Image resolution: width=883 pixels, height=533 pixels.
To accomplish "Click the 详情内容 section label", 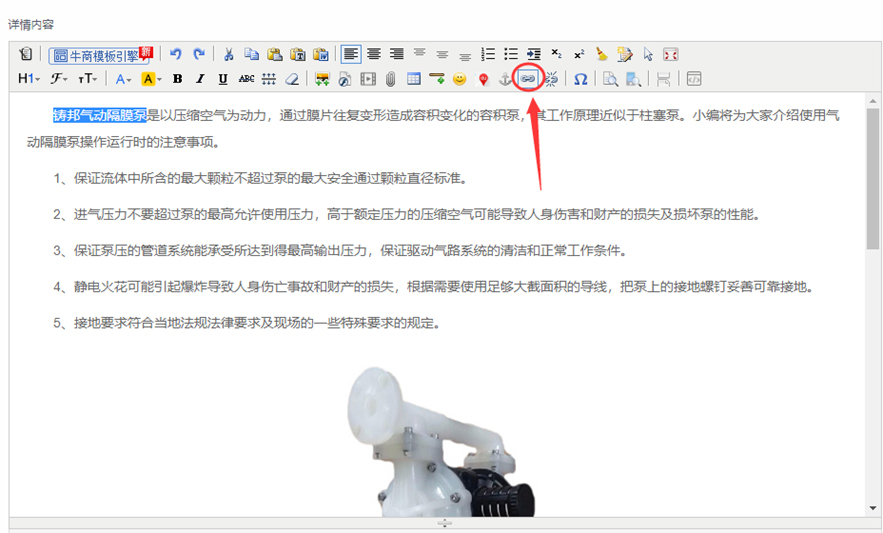I will 31,25.
